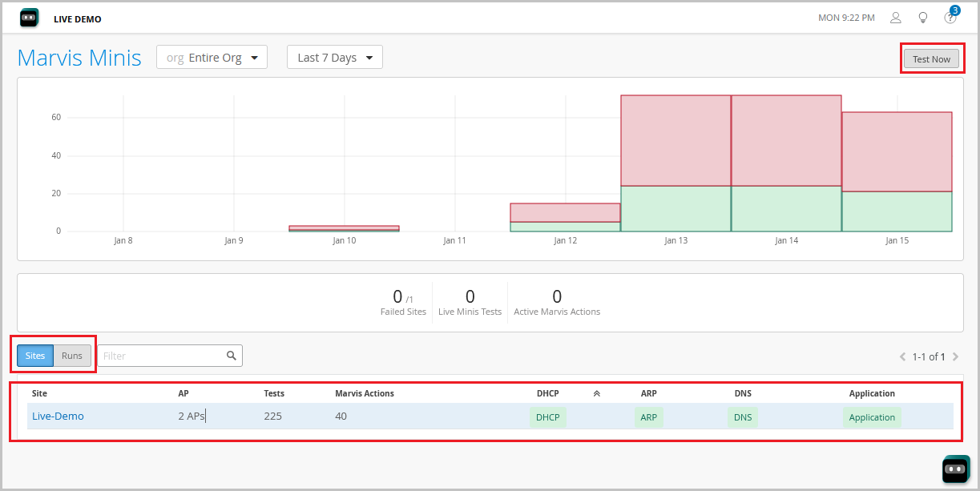Switch to the Sites view
Viewport: 980px width, 491px height.
pos(35,356)
